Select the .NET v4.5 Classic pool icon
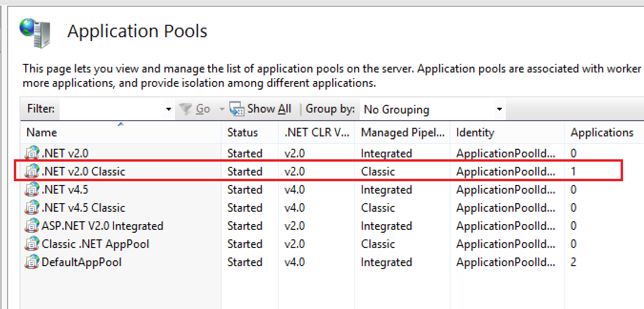Viewport: 644px width, 309px height. click(32, 208)
